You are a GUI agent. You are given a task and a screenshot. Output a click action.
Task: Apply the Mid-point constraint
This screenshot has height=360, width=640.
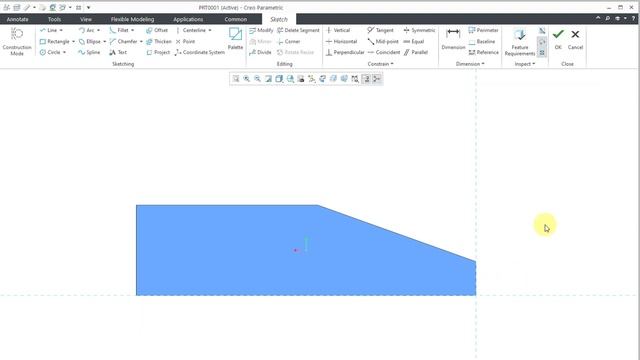click(x=383, y=42)
